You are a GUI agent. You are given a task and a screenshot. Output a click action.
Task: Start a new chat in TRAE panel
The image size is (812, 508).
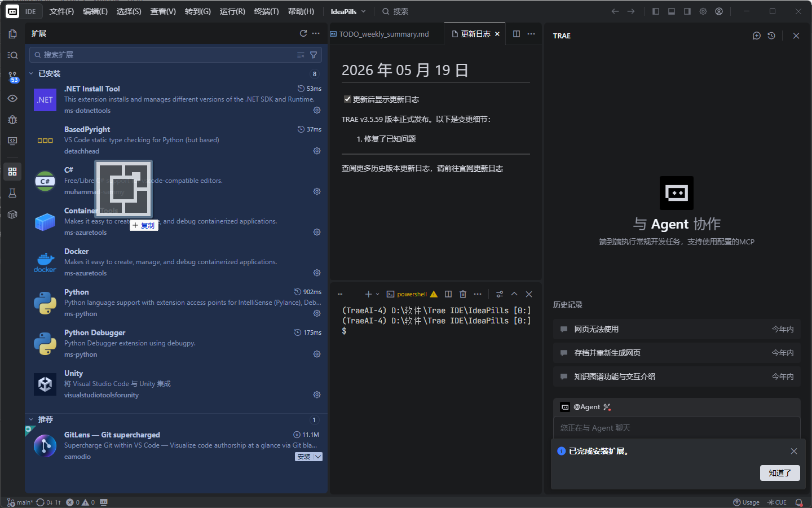click(757, 36)
